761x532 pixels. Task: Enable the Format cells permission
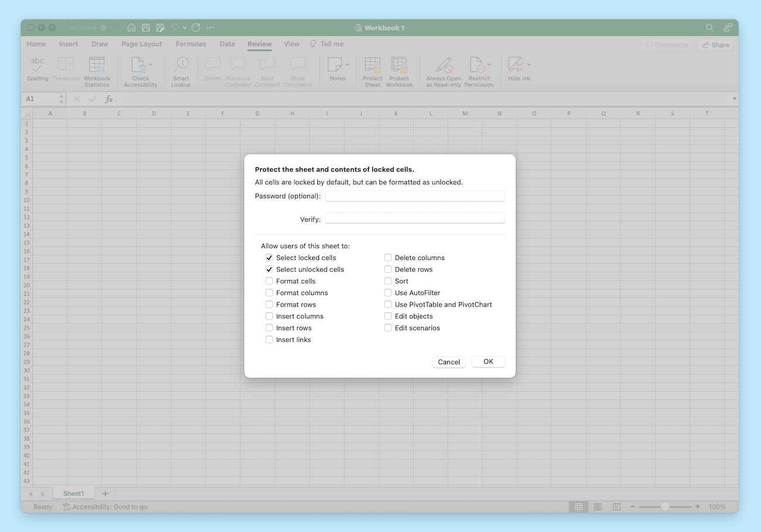point(269,281)
